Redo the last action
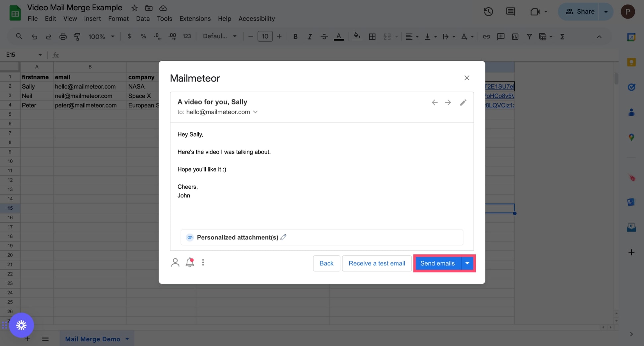The image size is (644, 346). tap(48, 36)
